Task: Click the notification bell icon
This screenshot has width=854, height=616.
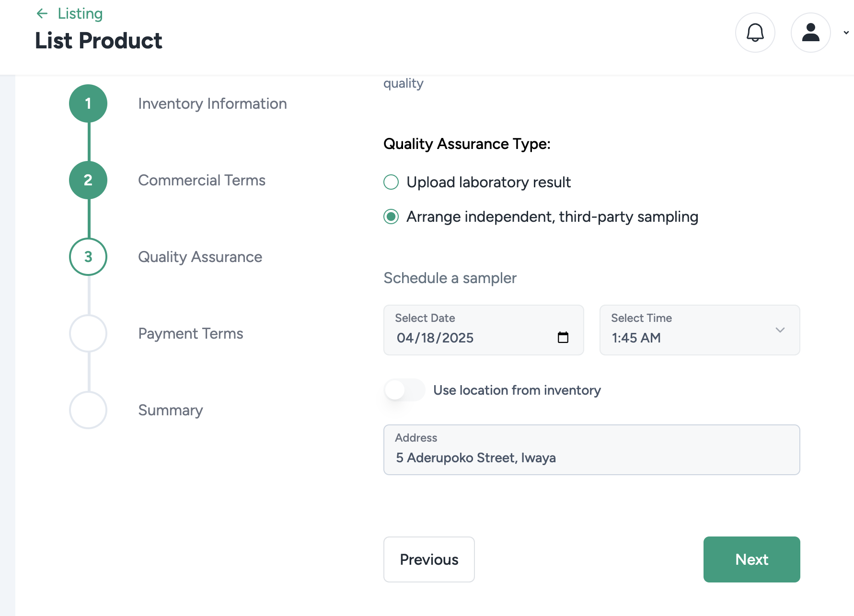Action: coord(755,33)
